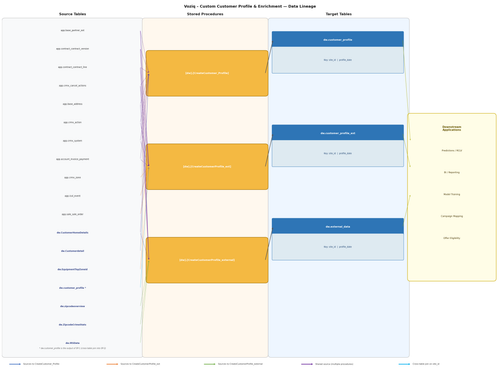Click the 'Stored Procedures' column heading
500x385 pixels.
(x=205, y=14)
